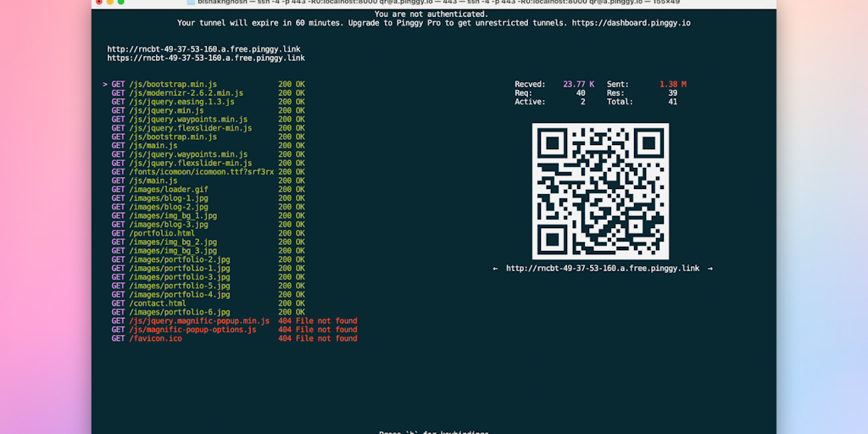Click the yellow minimize window button
868x434 pixels.
pyautogui.click(x=109, y=3)
